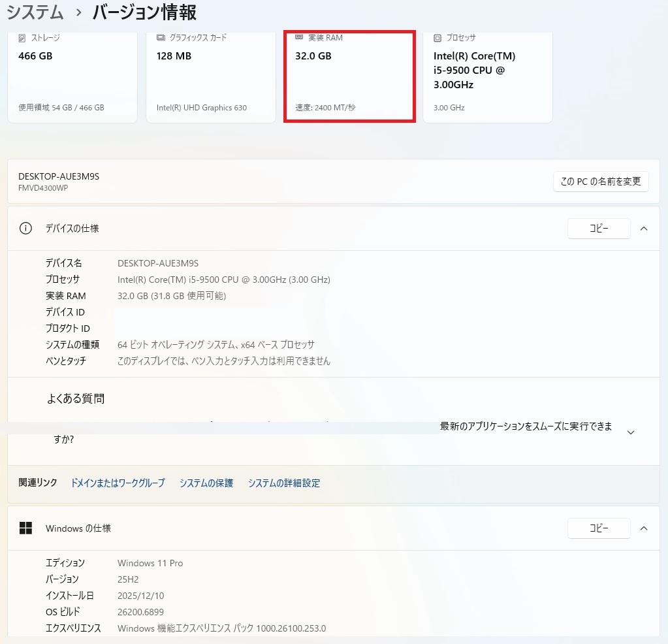Click the info icon next to デバイスの仕様

(25, 229)
